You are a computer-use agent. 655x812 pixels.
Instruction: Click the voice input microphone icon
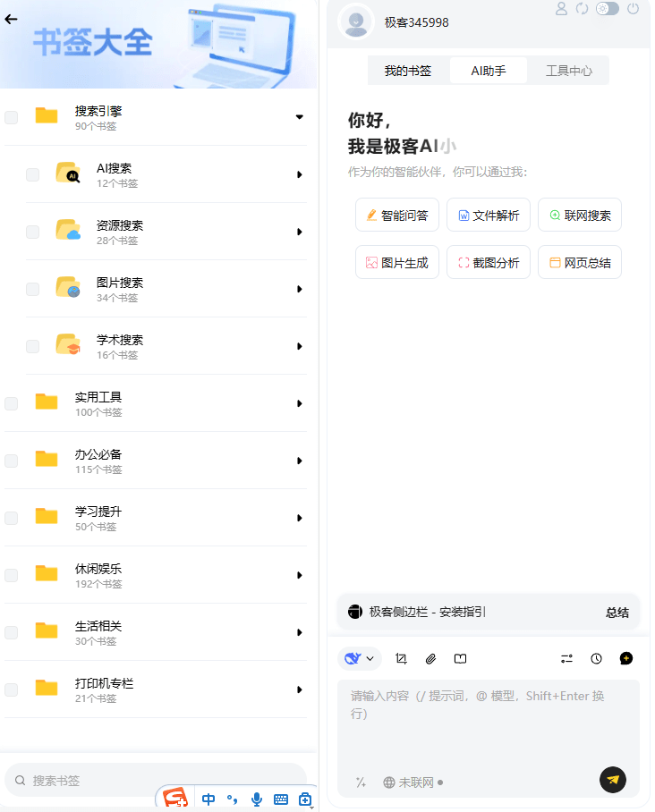click(x=257, y=799)
